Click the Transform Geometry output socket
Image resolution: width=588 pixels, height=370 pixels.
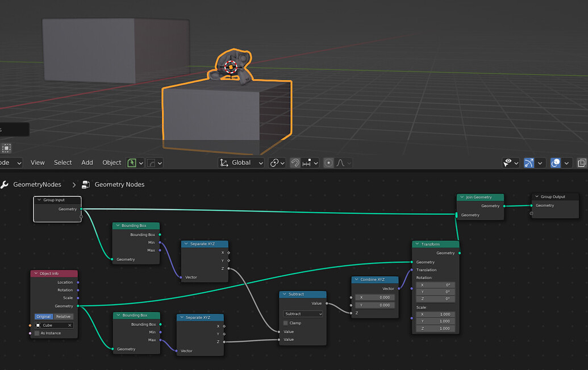(460, 253)
